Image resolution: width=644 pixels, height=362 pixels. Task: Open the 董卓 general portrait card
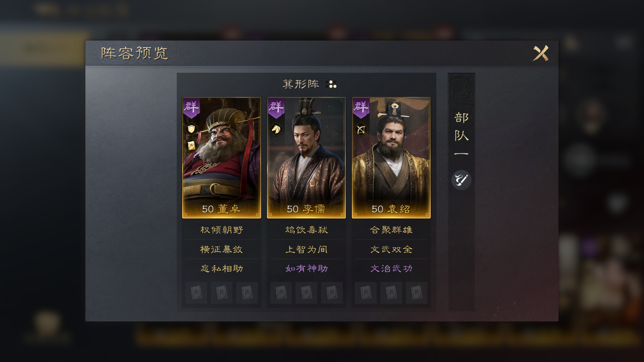point(221,158)
